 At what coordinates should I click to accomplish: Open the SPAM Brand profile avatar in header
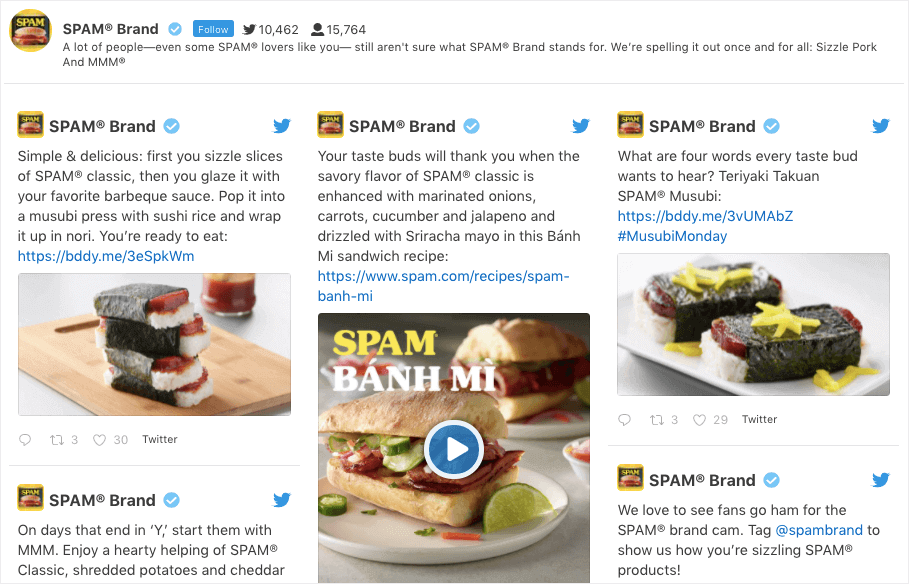click(x=31, y=30)
